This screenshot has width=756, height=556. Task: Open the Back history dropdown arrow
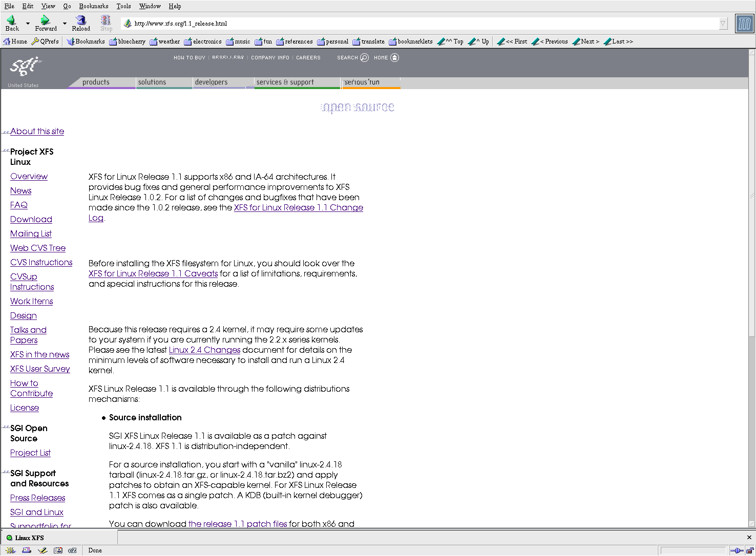28,24
